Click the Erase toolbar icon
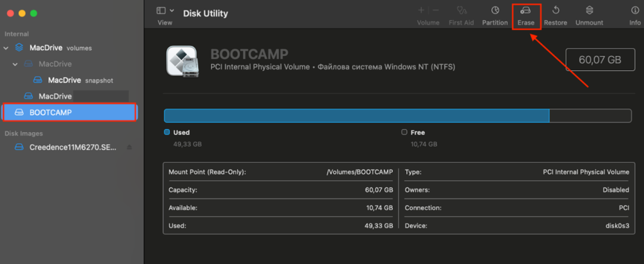644x264 pixels. [x=526, y=10]
